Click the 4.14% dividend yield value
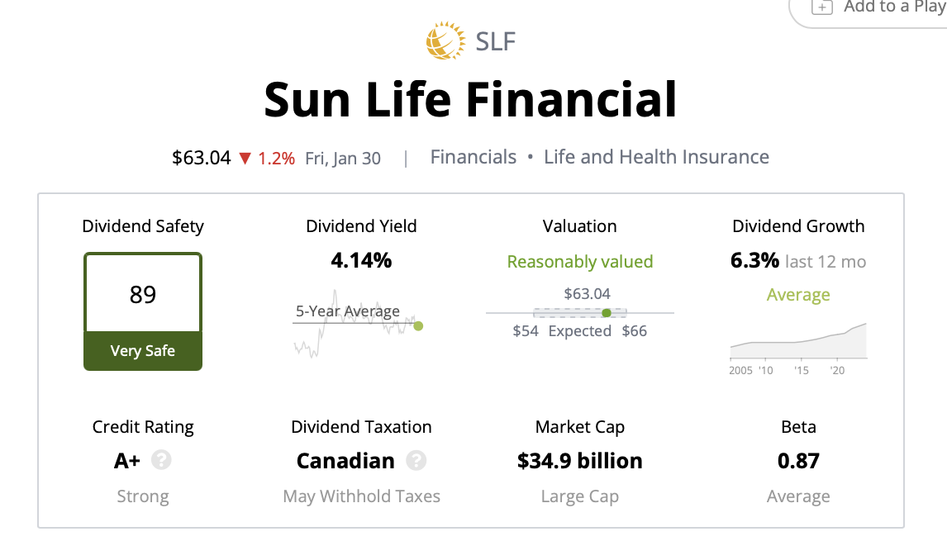947x560 pixels. pos(361,261)
